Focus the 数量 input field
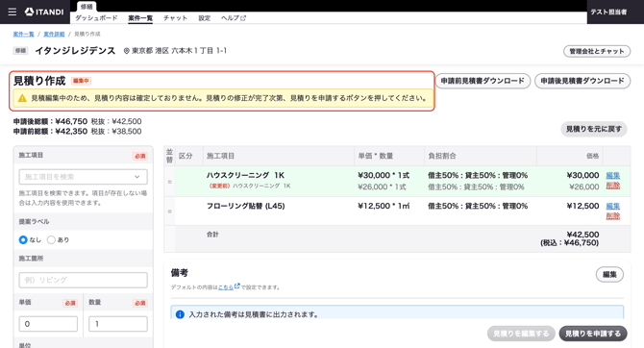 pos(118,324)
